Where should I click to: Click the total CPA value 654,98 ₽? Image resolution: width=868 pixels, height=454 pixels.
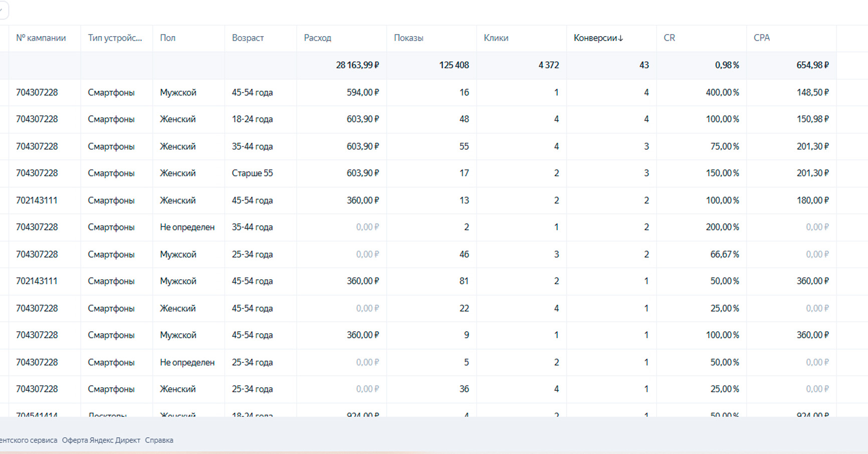click(x=812, y=65)
